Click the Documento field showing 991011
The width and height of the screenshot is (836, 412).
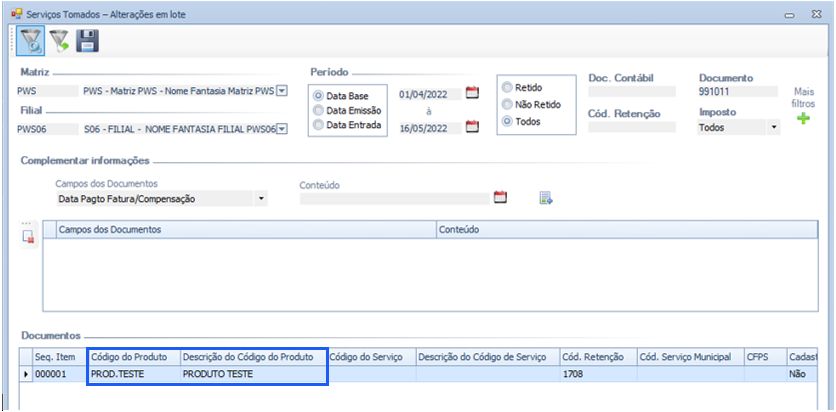pos(738,92)
